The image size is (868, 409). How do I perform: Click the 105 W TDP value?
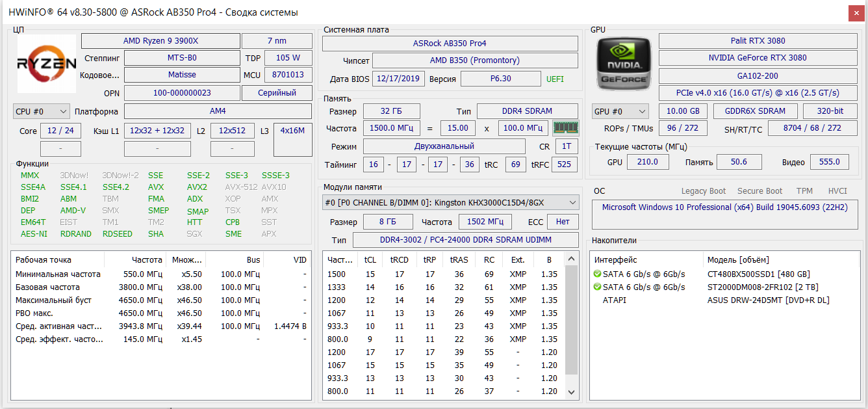[288, 58]
